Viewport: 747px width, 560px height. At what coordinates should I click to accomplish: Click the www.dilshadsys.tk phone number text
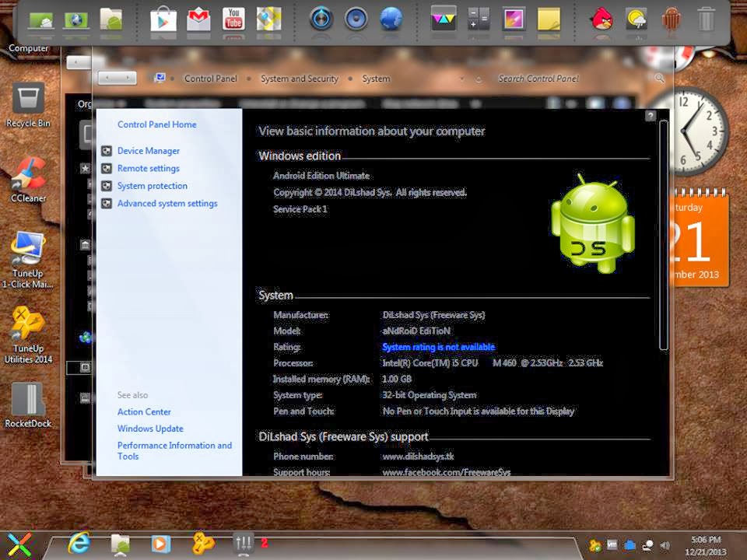(x=418, y=457)
